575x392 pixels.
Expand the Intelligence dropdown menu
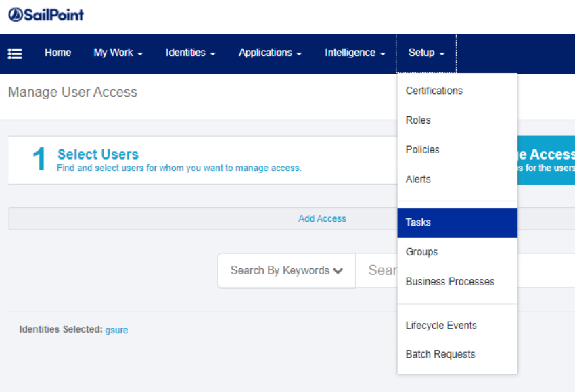355,53
